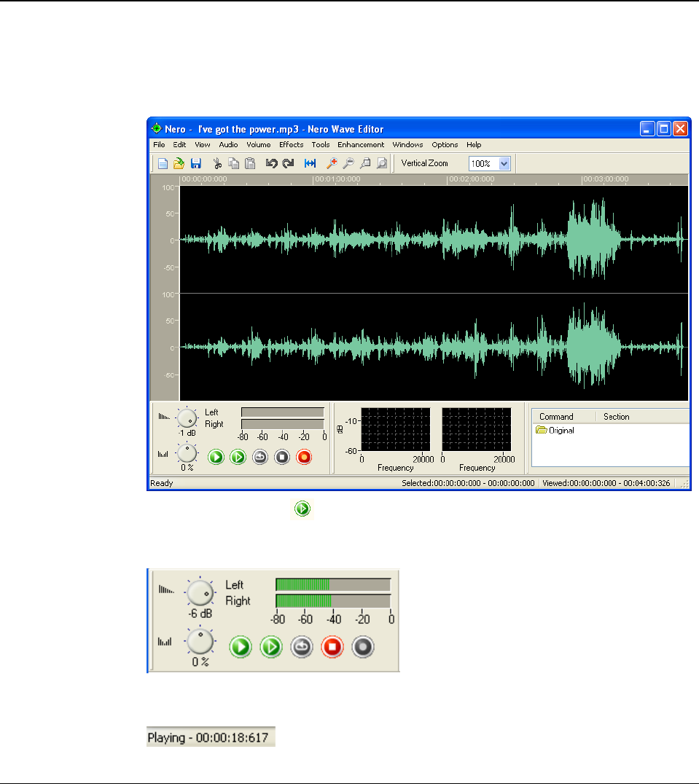Maximize the Nero Wave Editor window

tap(664, 129)
